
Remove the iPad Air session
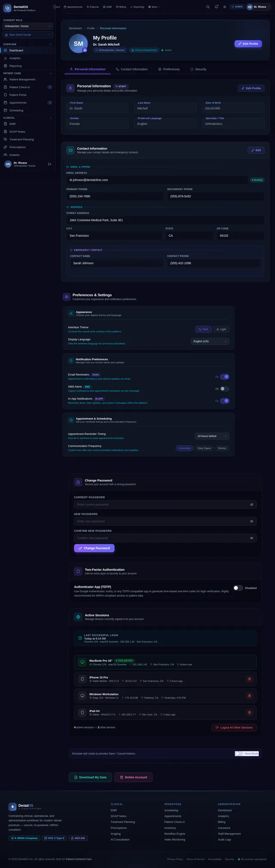249,712
